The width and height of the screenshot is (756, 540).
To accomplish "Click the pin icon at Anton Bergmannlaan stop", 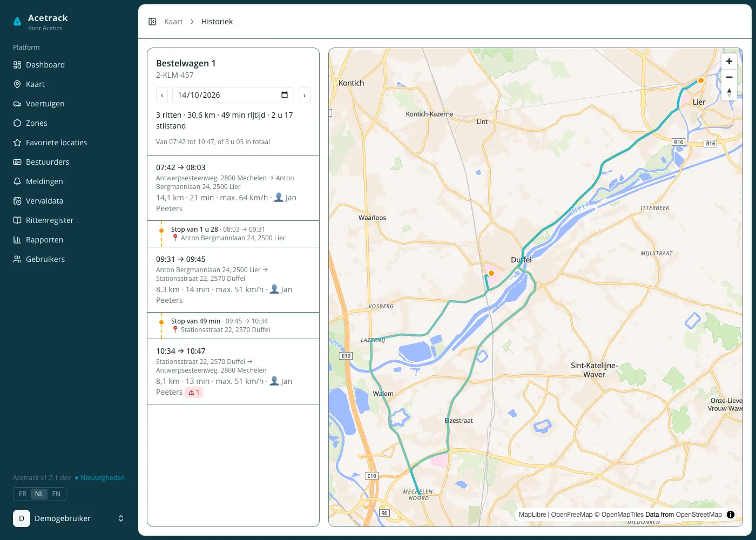I will (175, 238).
